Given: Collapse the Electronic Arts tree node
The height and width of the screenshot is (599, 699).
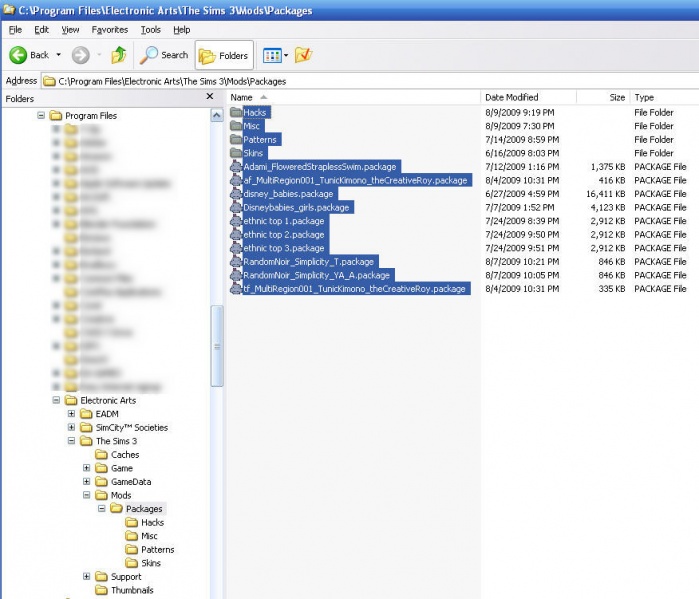Looking at the screenshot, I should 56,400.
